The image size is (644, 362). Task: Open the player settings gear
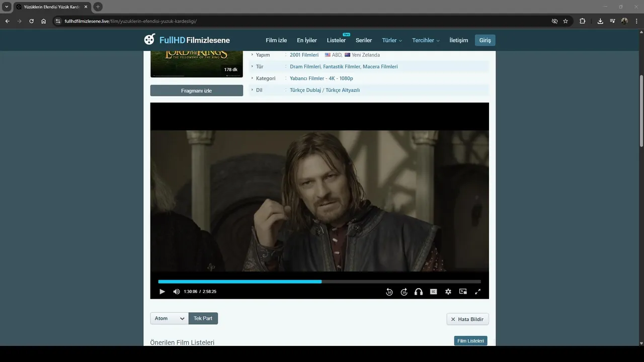point(448,292)
